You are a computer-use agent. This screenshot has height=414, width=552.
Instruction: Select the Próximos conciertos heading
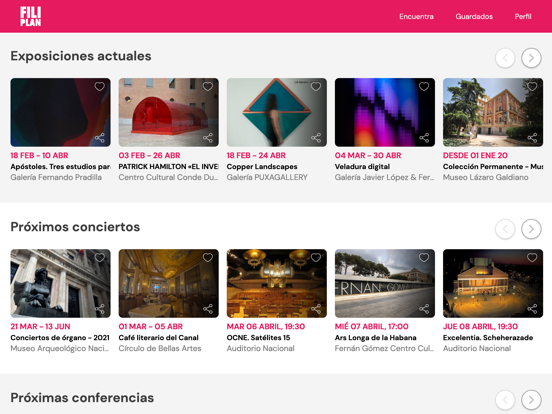pos(75,227)
